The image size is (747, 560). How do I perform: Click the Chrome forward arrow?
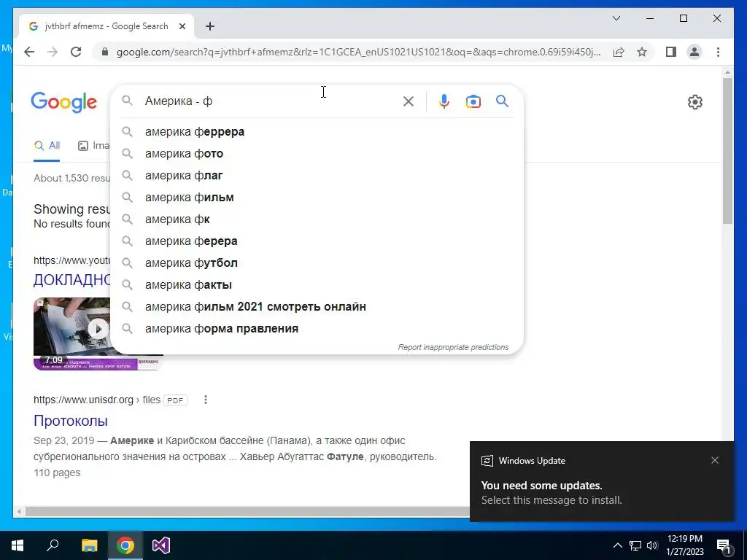[x=53, y=52]
